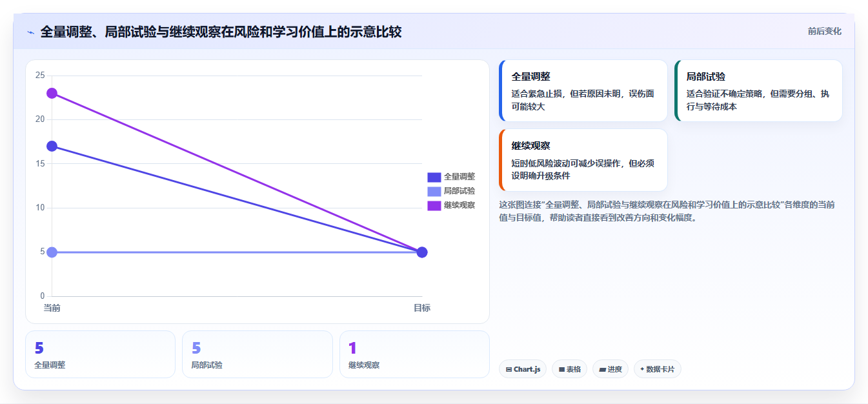
Task: Open the 全量调整 stat card showing 5
Action: point(100,354)
